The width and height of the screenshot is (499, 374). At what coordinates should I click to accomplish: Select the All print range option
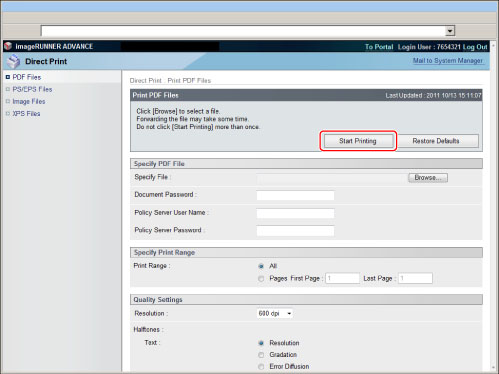tap(261, 266)
